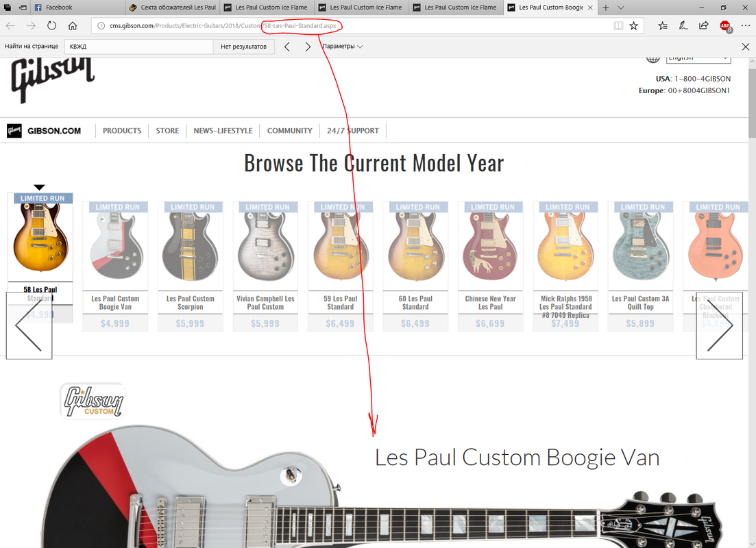
Task: Open the PRODUCTS menu item
Action: (x=122, y=131)
